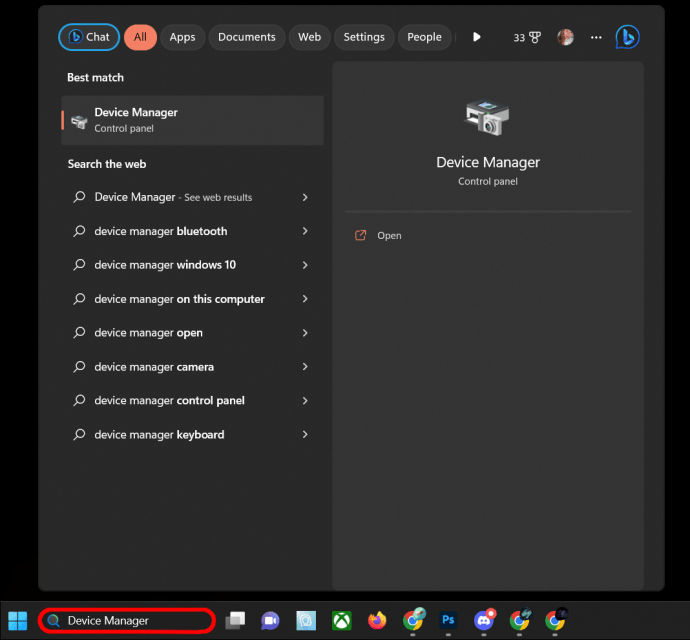The image size is (690, 640).
Task: Expand chevron for device manager keyboard
Action: [305, 434]
